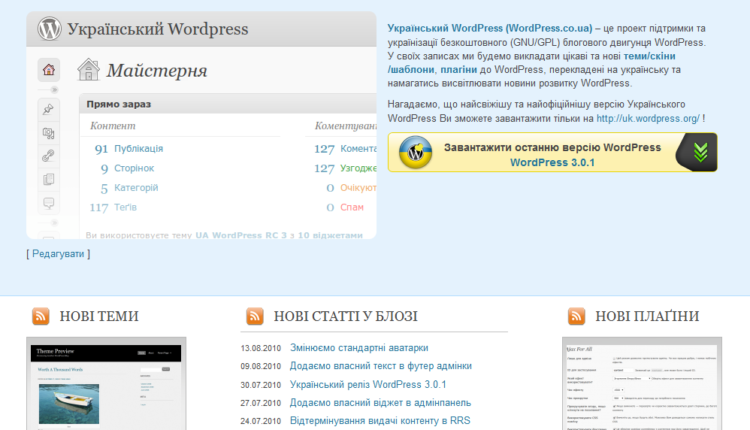
Task: Click the НОВІ ТЕМИ heading
Action: point(99,316)
